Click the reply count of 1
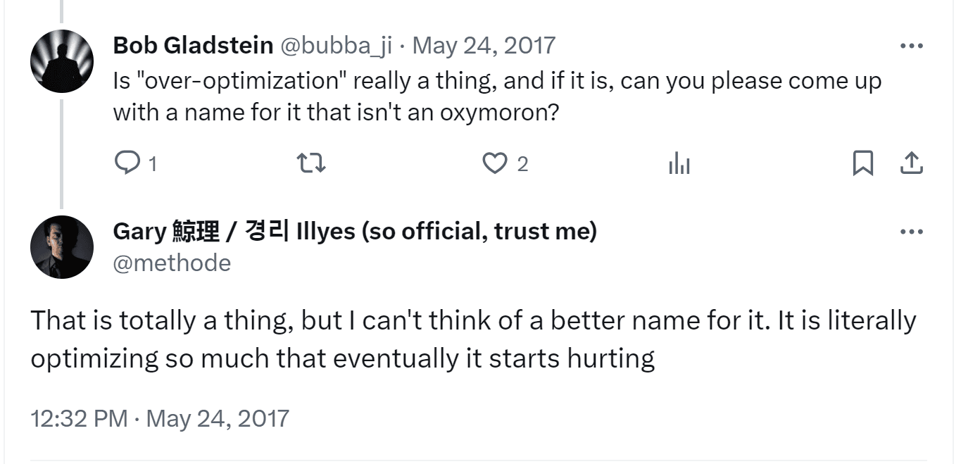 click(x=153, y=164)
